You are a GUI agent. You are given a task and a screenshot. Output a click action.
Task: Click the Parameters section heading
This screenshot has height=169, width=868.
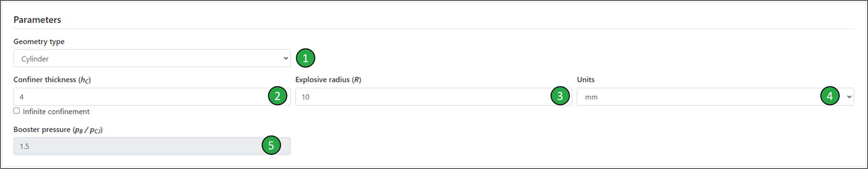coord(37,20)
